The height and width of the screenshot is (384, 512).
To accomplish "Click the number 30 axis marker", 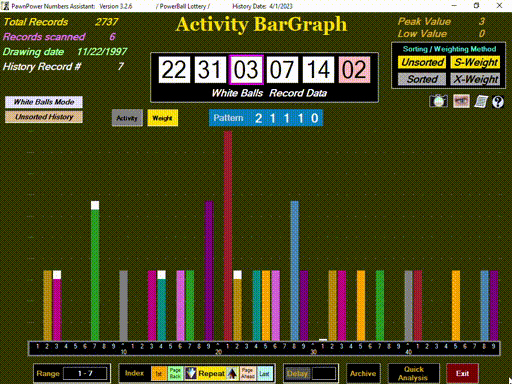I will tap(313, 352).
